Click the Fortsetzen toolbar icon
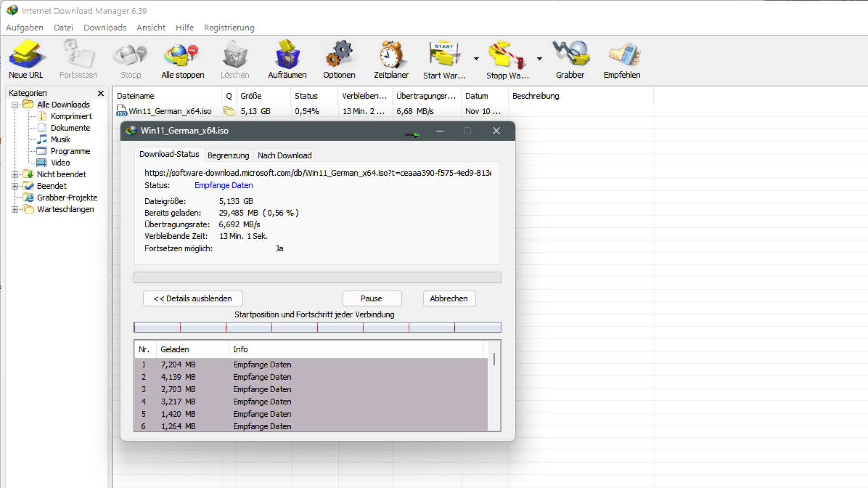Viewport: 868px width, 488px height. point(78,59)
